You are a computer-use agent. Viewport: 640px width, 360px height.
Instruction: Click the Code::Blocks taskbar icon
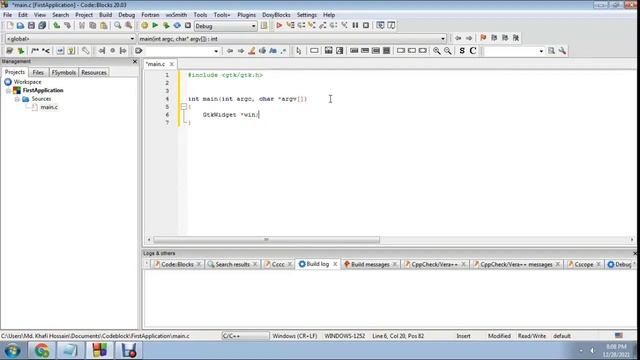[x=99, y=350]
